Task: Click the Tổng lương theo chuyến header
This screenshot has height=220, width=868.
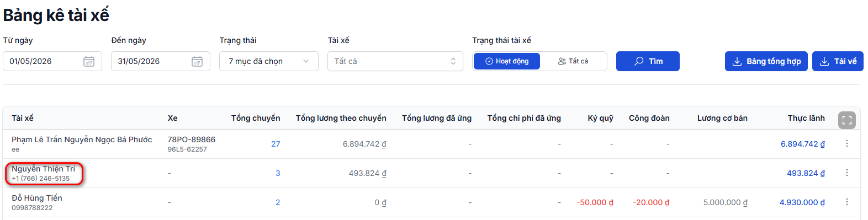Action: (341, 118)
